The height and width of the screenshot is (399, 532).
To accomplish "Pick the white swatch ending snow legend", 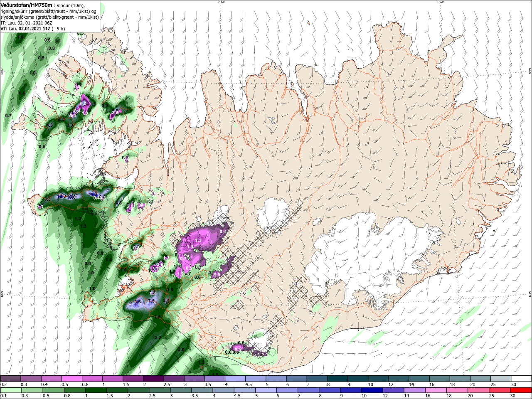I will click(521, 379).
